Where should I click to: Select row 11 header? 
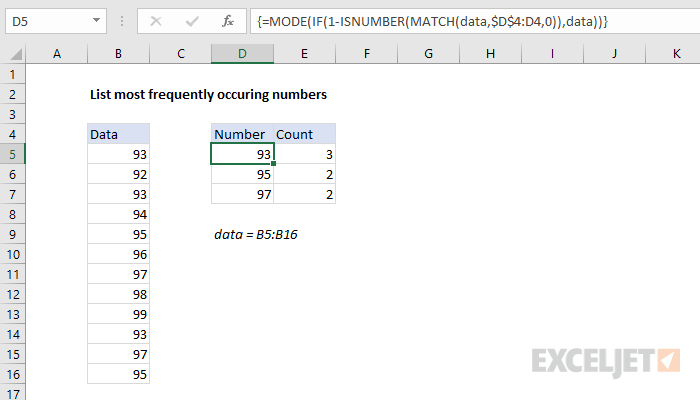[12, 274]
